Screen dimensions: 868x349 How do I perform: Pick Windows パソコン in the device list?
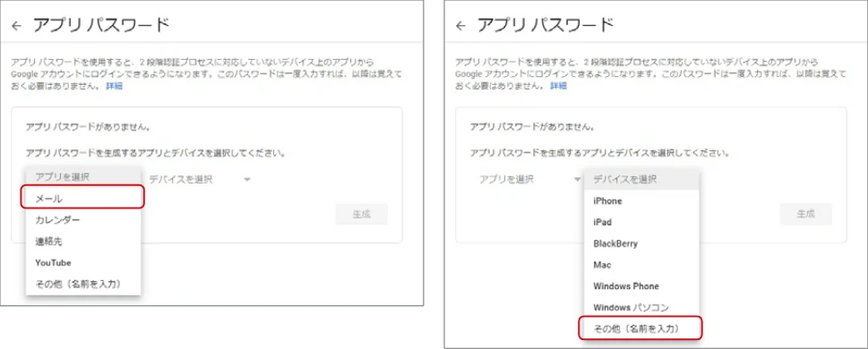[x=641, y=308]
